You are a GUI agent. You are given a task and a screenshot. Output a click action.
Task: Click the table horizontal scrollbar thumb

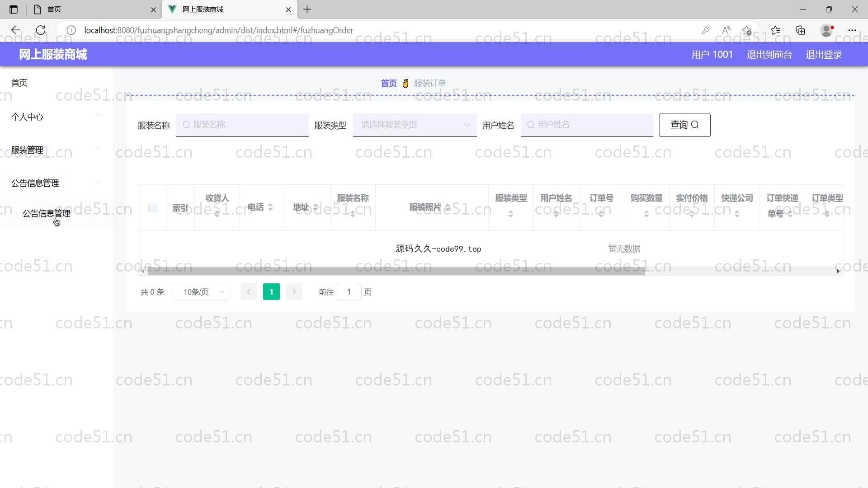(396, 271)
